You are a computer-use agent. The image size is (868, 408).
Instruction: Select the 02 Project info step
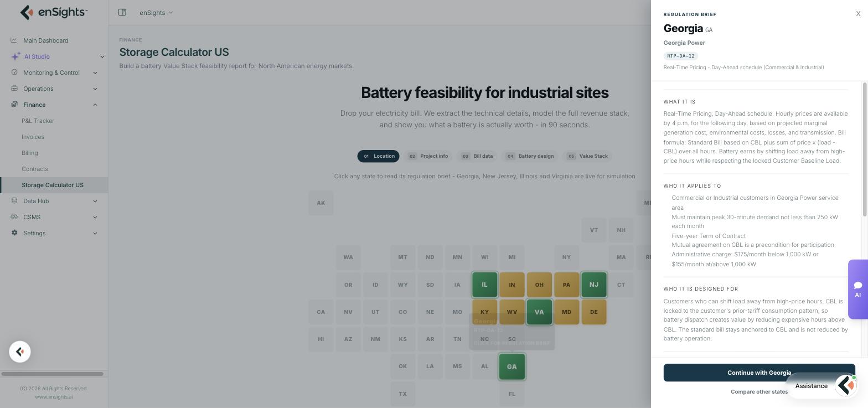pos(428,156)
